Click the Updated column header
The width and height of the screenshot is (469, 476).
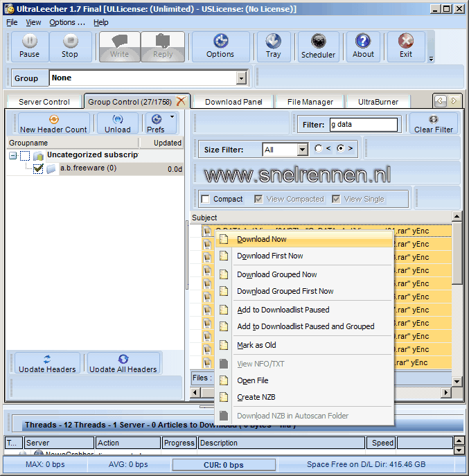tap(161, 143)
